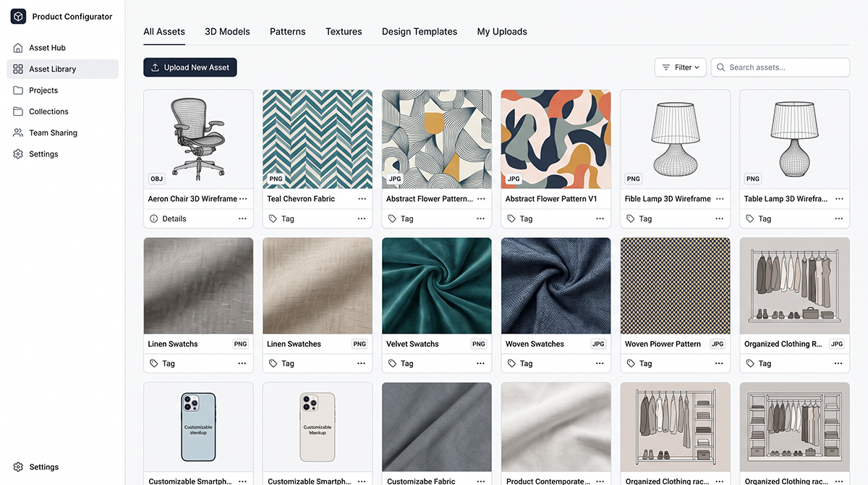Switch to the Design Templates tab
The image size is (868, 485).
click(420, 32)
